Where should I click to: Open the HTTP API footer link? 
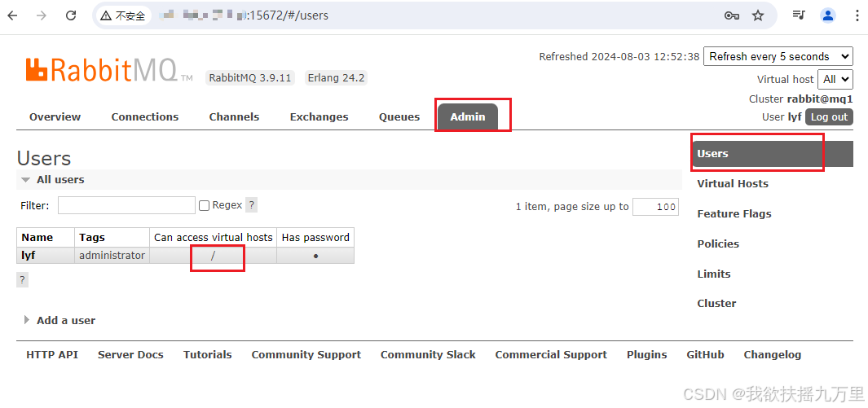click(52, 355)
